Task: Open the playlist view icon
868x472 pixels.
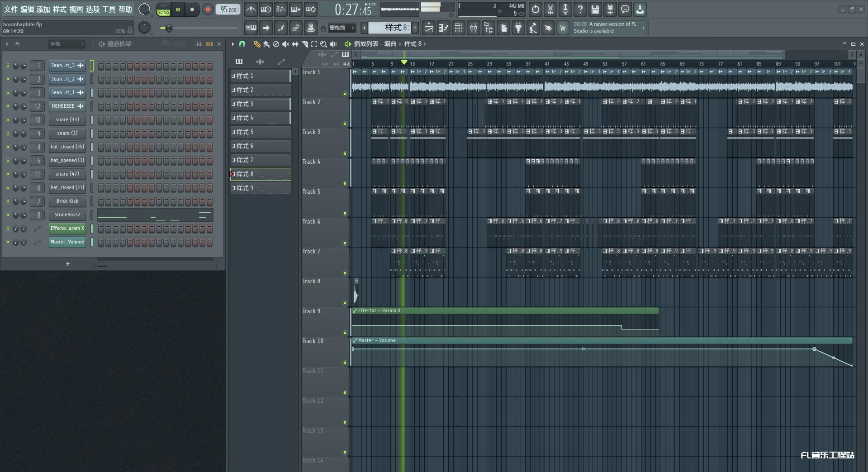Action: tap(429, 28)
